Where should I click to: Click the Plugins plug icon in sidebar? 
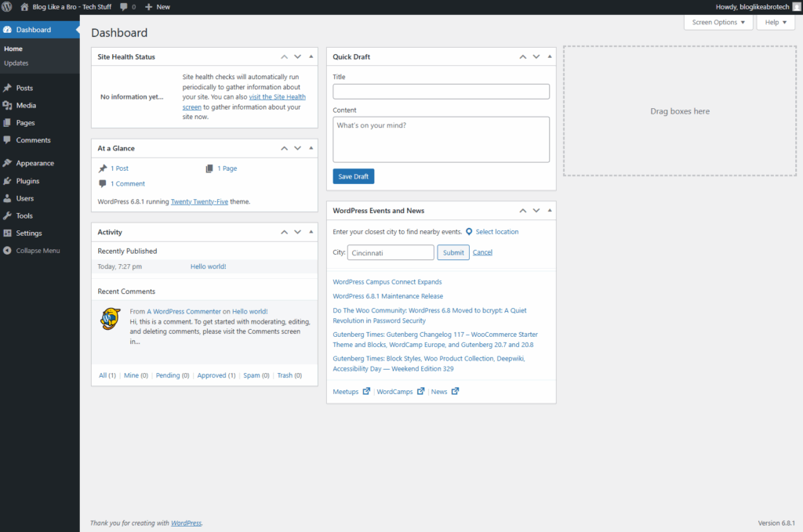coord(7,181)
